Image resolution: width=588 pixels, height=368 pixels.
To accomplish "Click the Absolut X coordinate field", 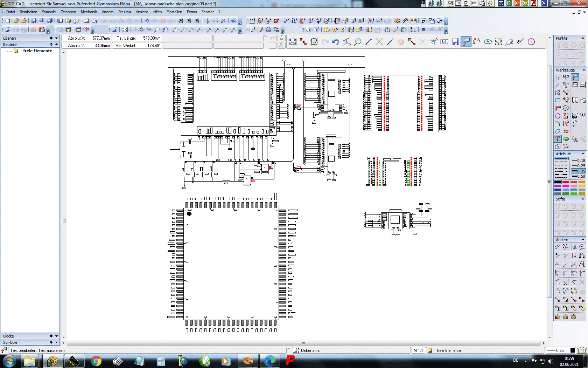I will coord(86,38).
